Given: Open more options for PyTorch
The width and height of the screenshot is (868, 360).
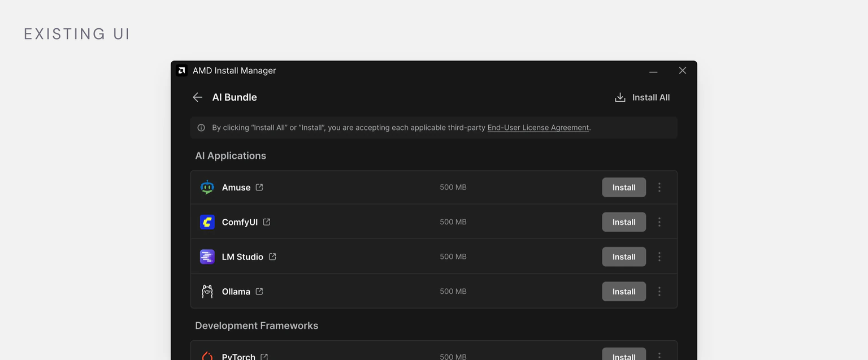Looking at the screenshot, I should (659, 355).
